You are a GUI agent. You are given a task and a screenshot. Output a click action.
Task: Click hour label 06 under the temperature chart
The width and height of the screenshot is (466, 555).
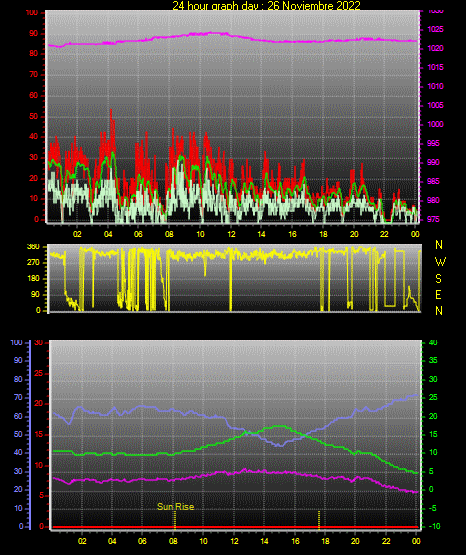[142, 541]
